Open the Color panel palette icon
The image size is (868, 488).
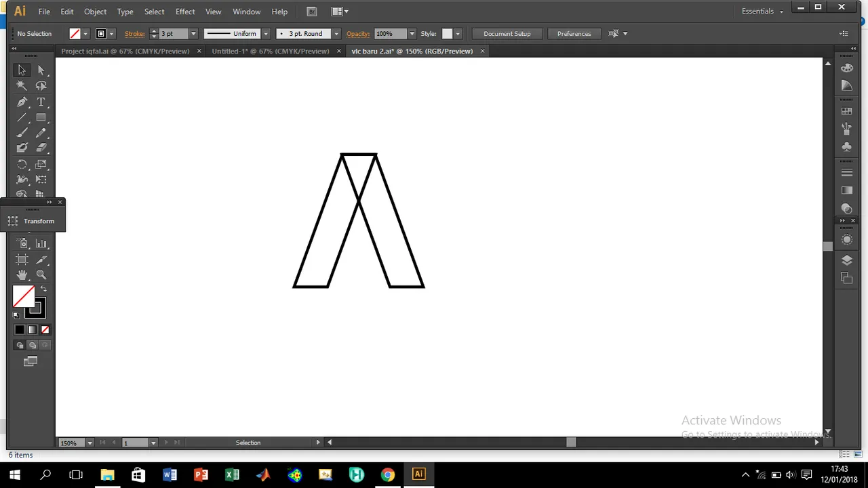point(846,68)
